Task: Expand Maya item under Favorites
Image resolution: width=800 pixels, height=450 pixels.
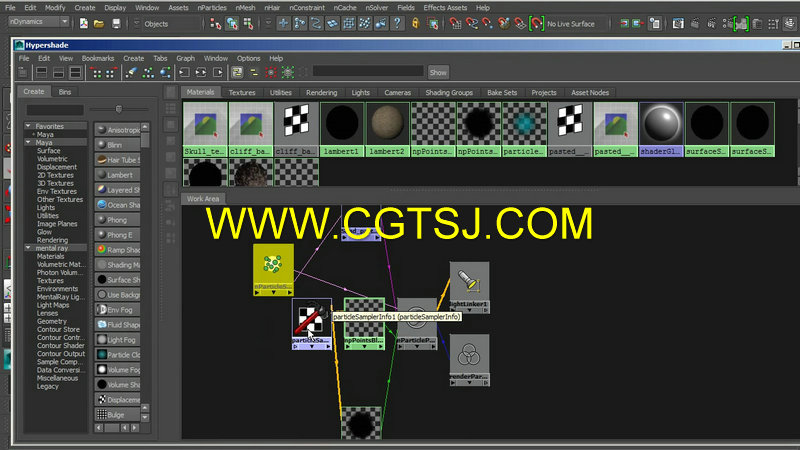Action: pos(34,134)
